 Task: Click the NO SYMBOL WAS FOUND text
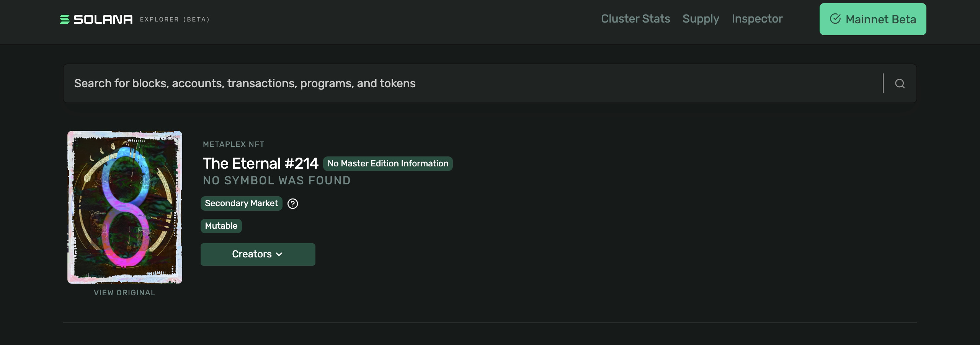(276, 181)
